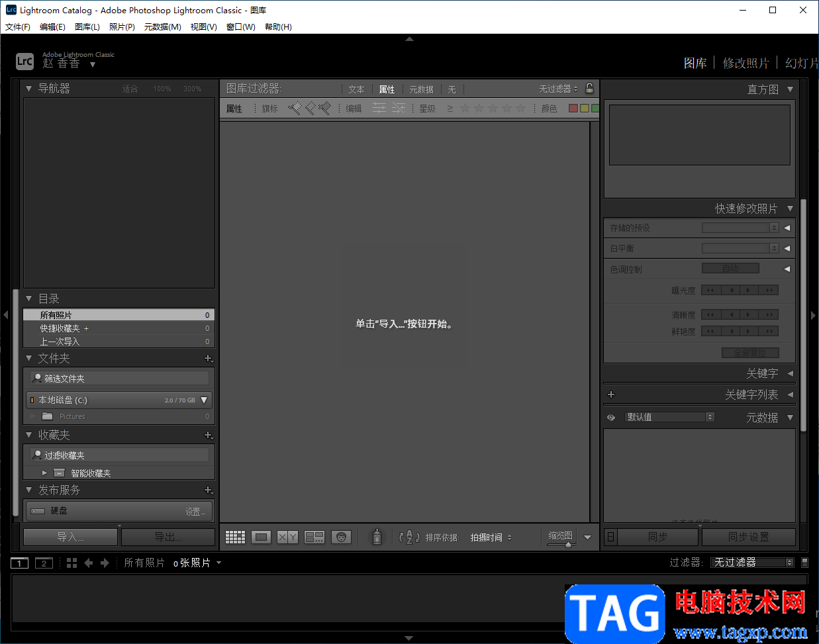Select the Painter spray can tool
Image resolution: width=819 pixels, height=644 pixels.
(x=377, y=536)
